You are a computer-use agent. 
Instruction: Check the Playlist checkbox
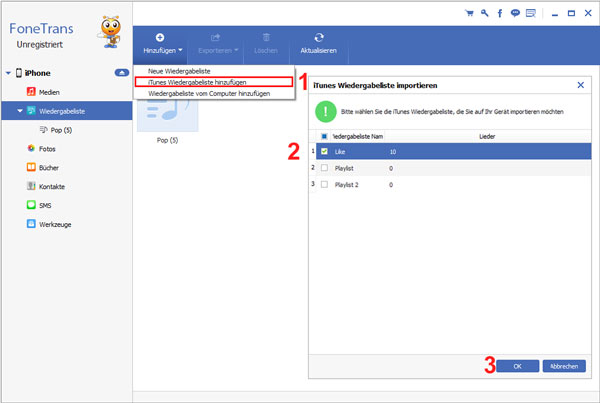pyautogui.click(x=324, y=168)
